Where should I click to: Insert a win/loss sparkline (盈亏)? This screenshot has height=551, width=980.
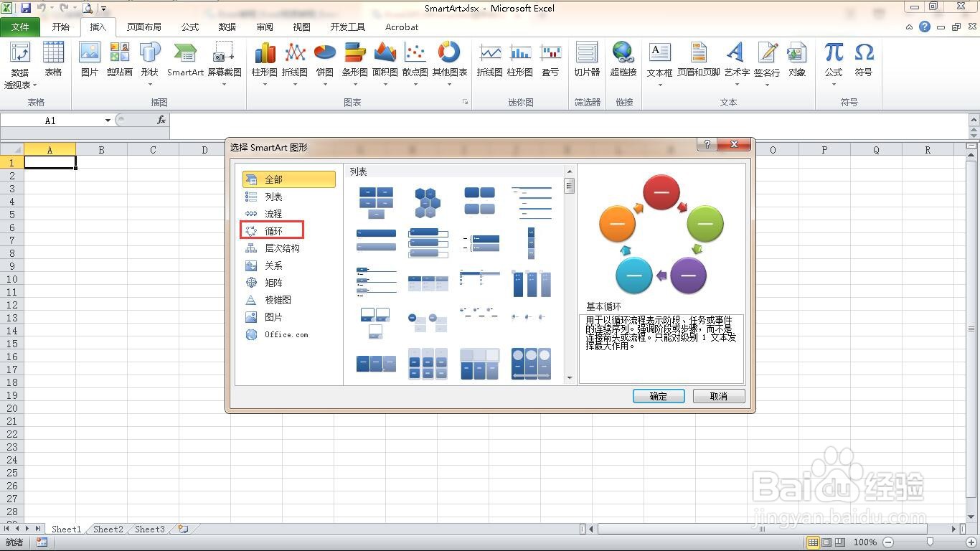click(x=550, y=60)
